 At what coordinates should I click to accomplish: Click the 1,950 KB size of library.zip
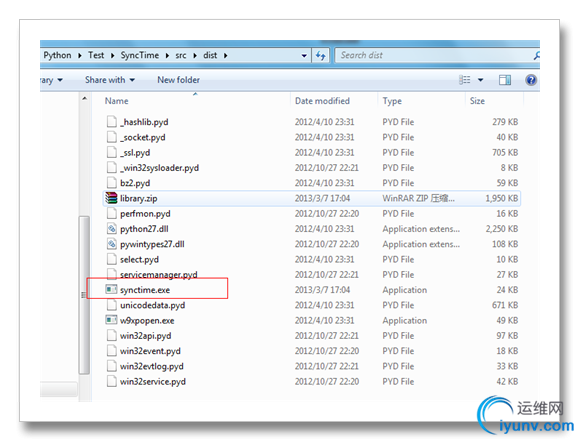(502, 198)
